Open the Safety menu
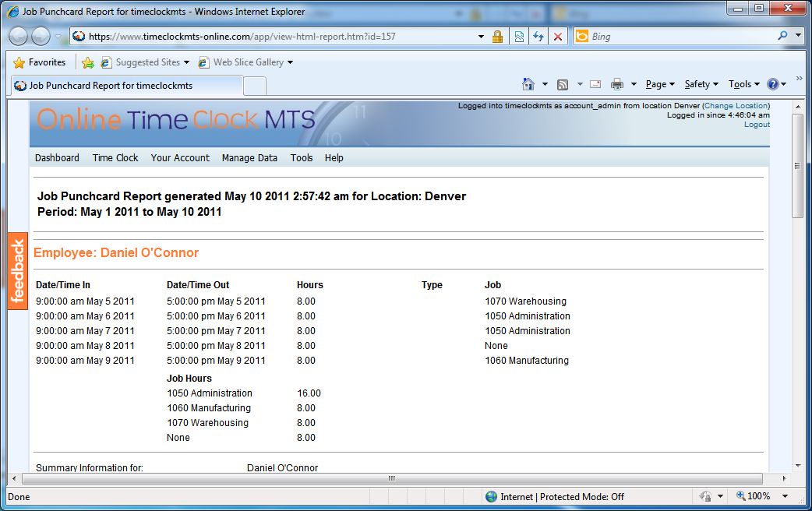 coord(701,84)
